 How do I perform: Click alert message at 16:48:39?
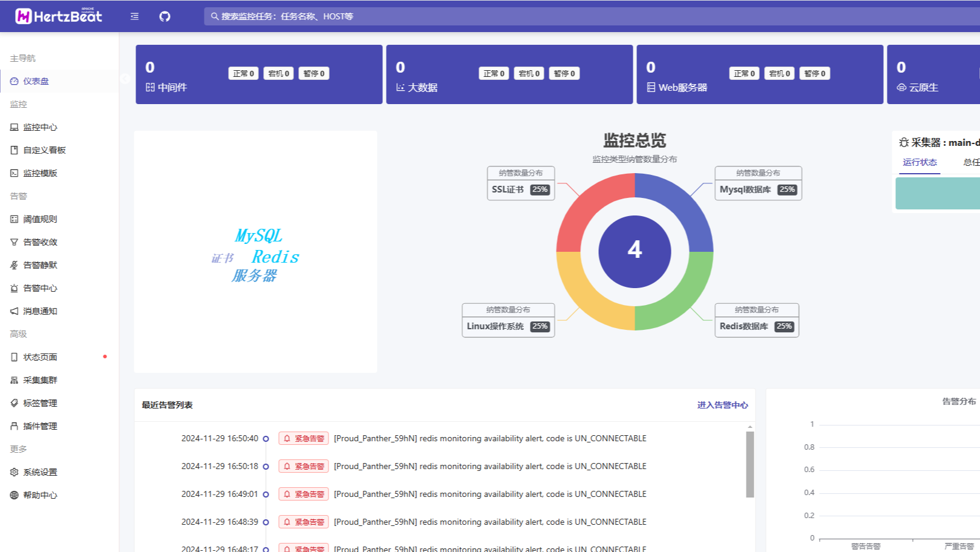pos(490,522)
